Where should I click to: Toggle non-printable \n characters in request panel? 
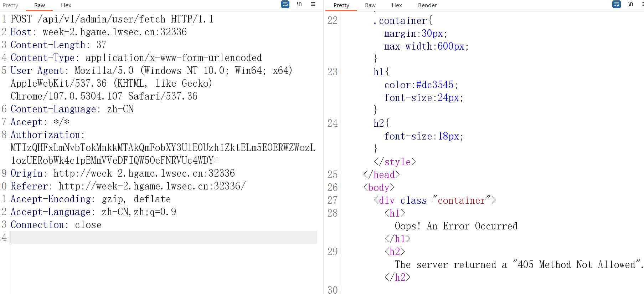point(299,4)
